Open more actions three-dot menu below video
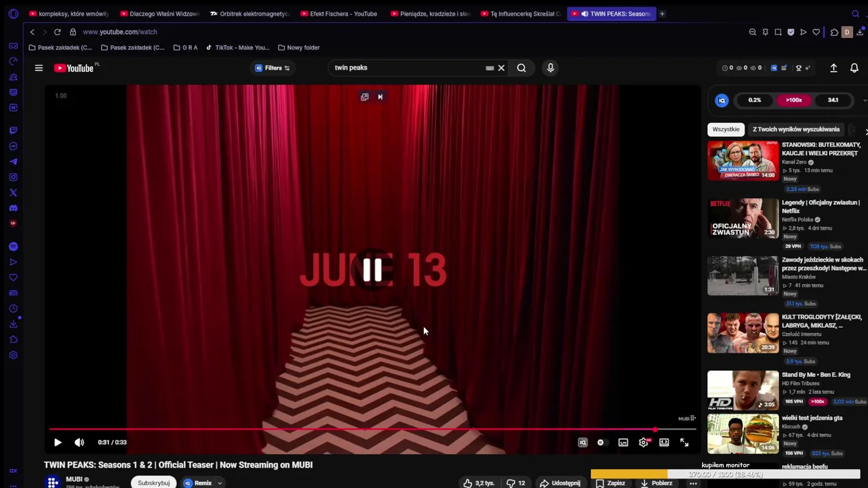 tap(693, 483)
